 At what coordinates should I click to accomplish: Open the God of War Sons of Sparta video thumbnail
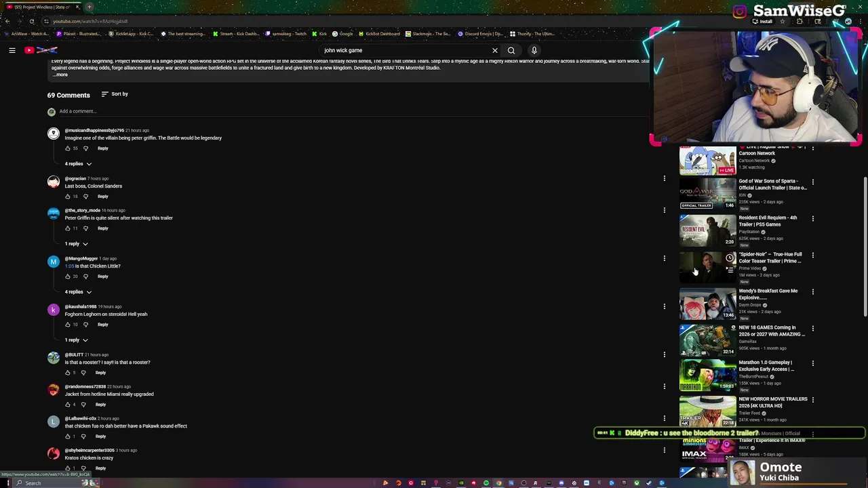tap(707, 194)
